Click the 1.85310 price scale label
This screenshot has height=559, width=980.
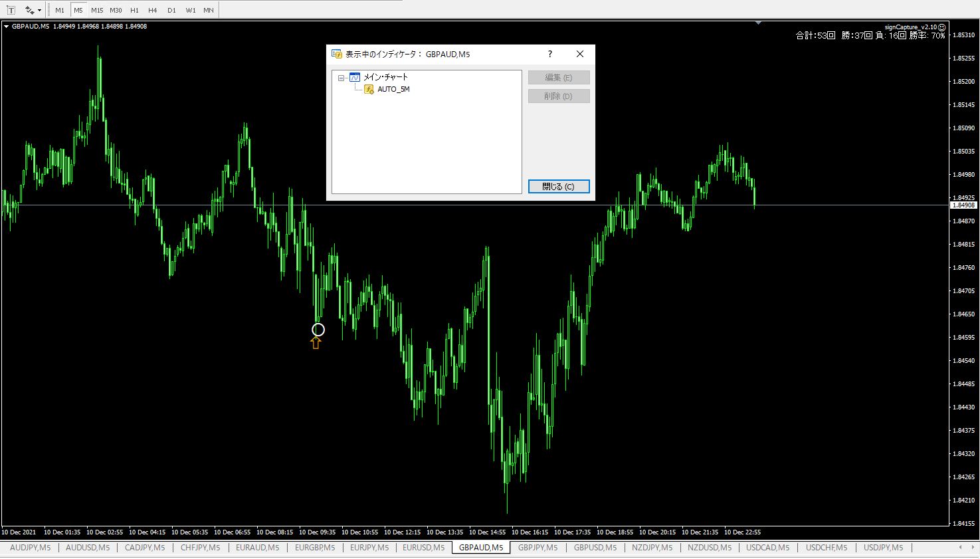tap(963, 35)
